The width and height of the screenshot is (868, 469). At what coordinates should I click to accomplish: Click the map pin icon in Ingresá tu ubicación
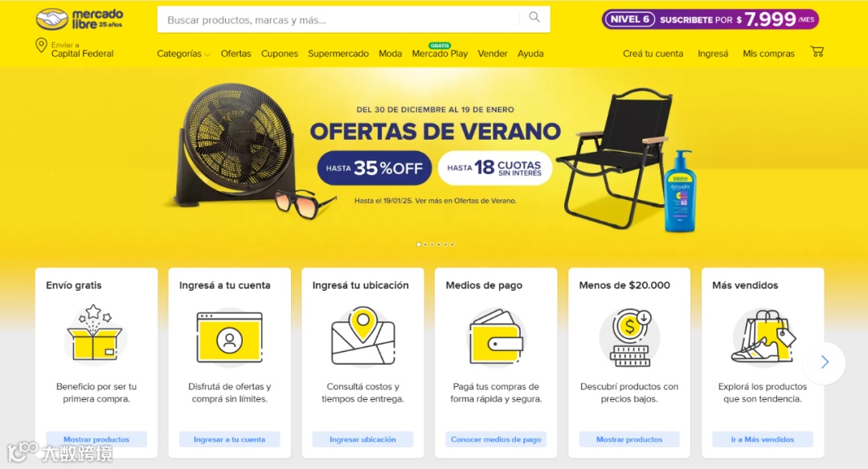(x=362, y=336)
